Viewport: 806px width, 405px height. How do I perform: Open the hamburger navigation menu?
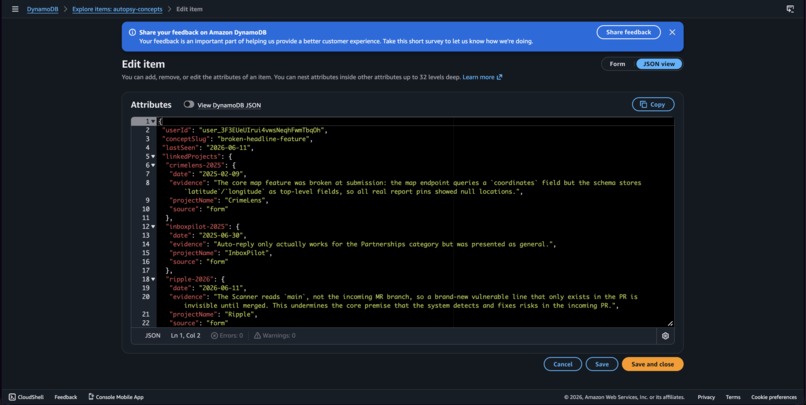point(15,9)
